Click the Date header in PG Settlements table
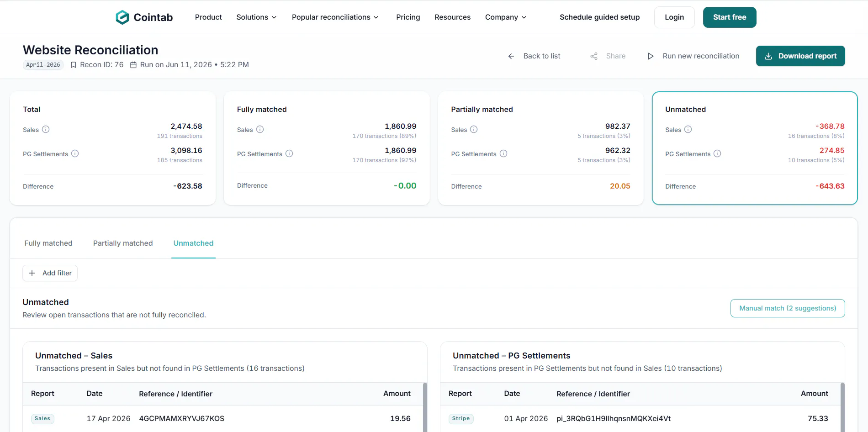Viewport: 868px width, 432px height. [512, 394]
